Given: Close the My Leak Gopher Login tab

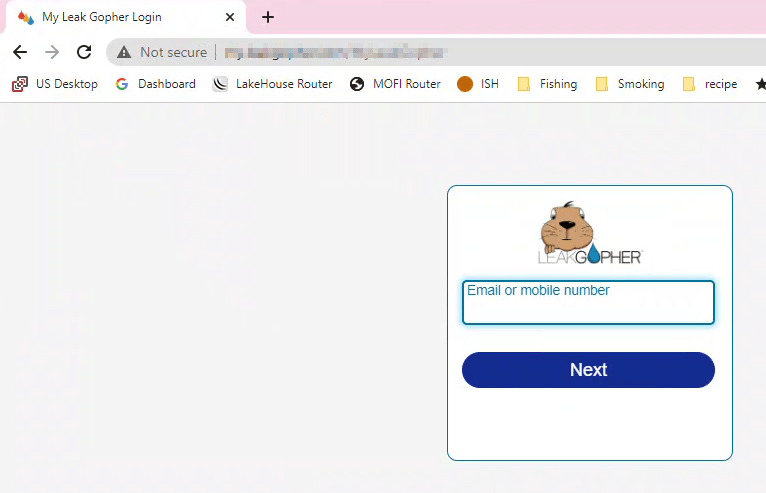Looking at the screenshot, I should [x=230, y=17].
